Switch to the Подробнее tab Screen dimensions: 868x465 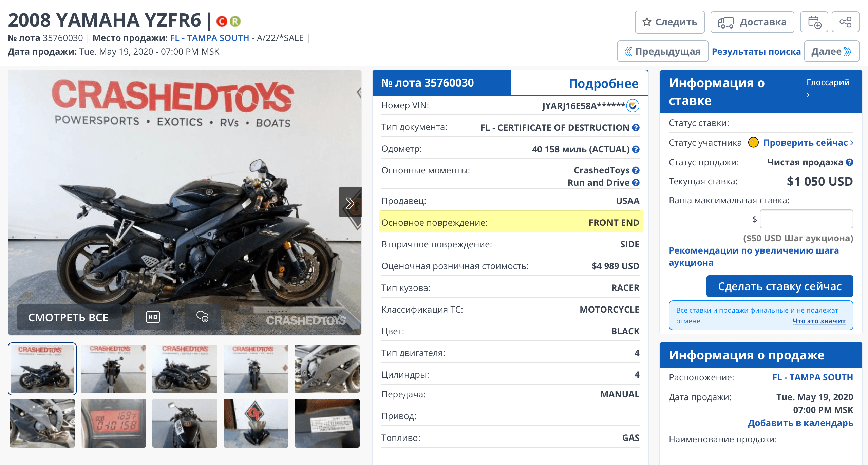point(580,83)
